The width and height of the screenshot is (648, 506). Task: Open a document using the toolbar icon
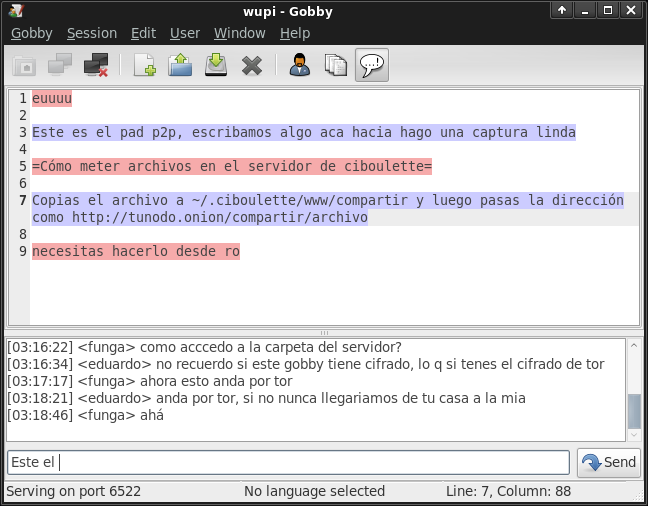point(180,66)
